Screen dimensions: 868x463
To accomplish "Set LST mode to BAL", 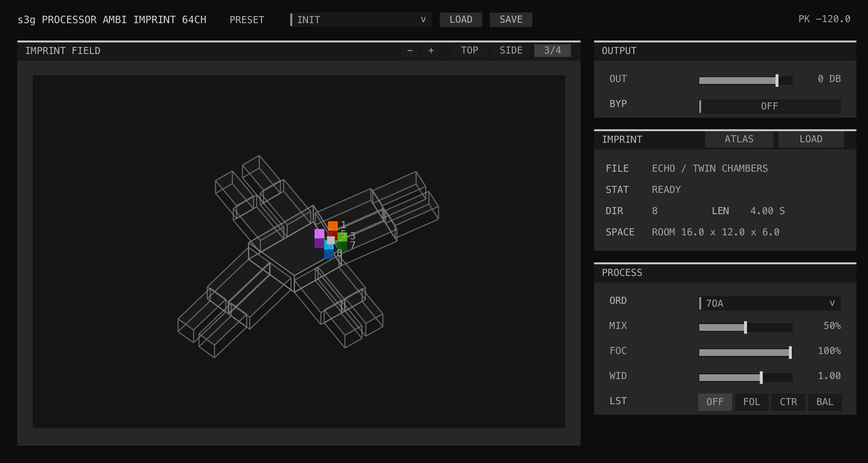I will tap(825, 402).
